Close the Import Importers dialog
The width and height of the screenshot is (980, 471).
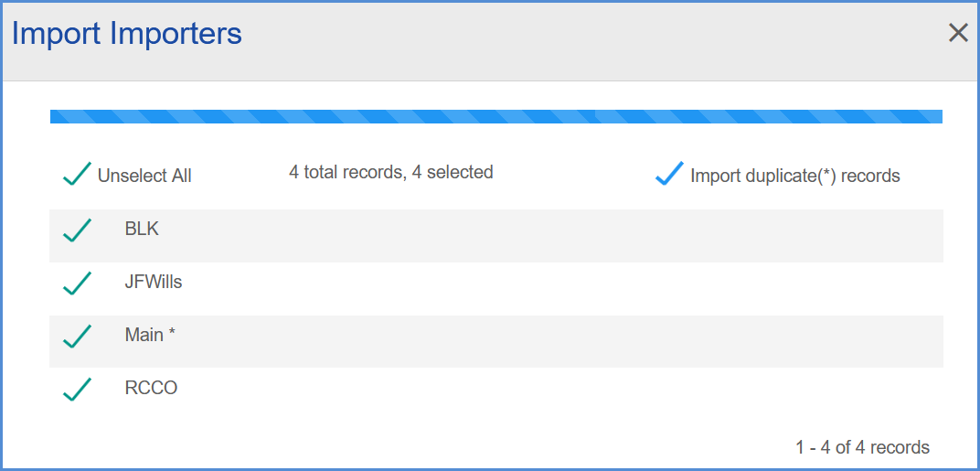[958, 33]
